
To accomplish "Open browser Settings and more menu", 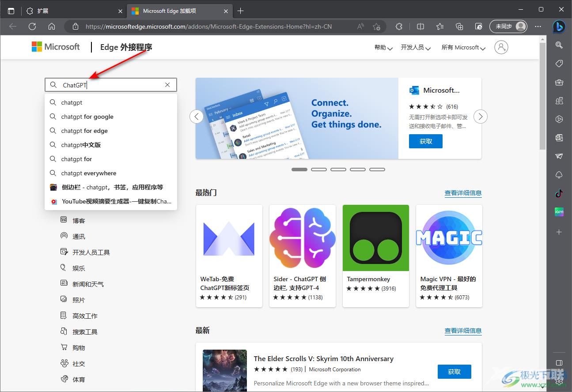I will (538, 26).
